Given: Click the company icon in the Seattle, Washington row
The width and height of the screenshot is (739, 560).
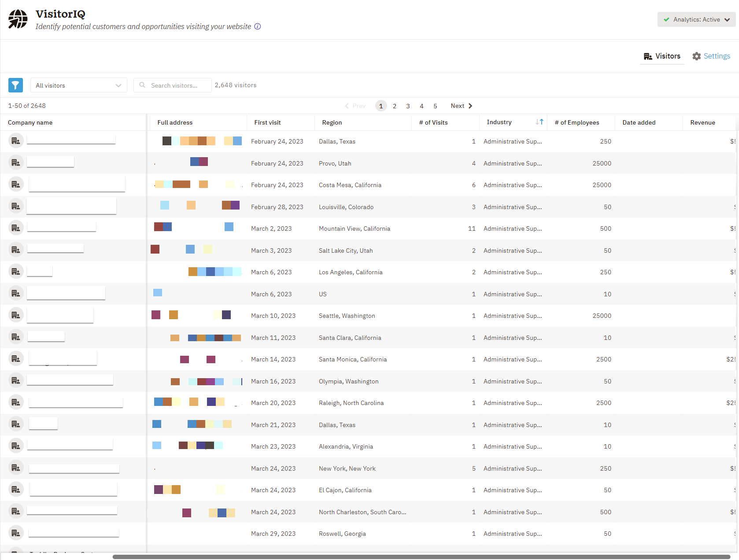Looking at the screenshot, I should [x=16, y=315].
